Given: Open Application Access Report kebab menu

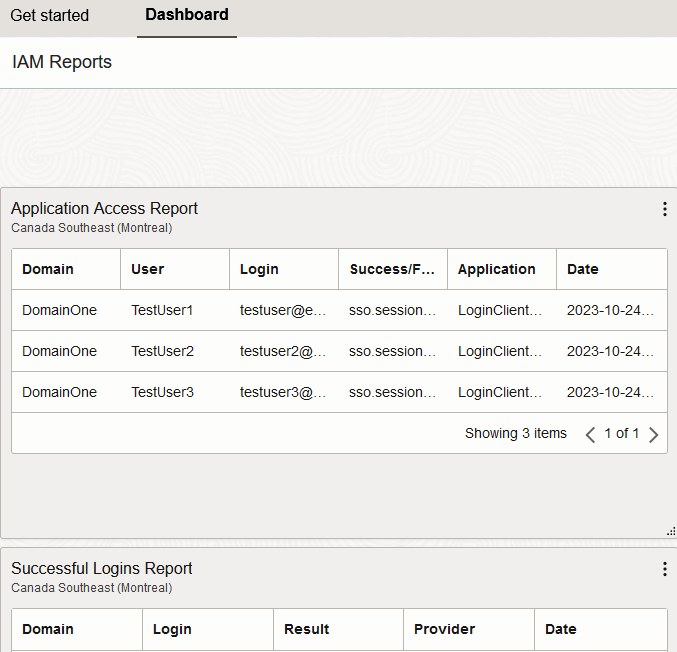Looking at the screenshot, I should coord(664,209).
